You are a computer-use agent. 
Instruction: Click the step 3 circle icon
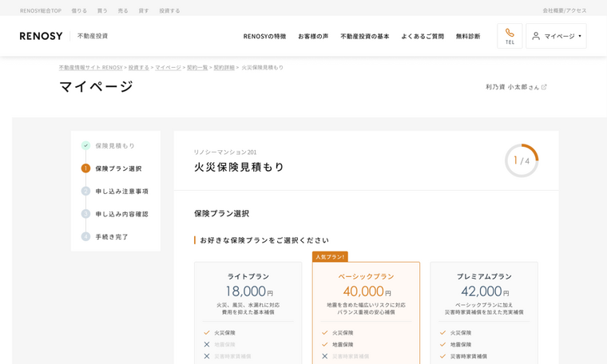coord(85,214)
